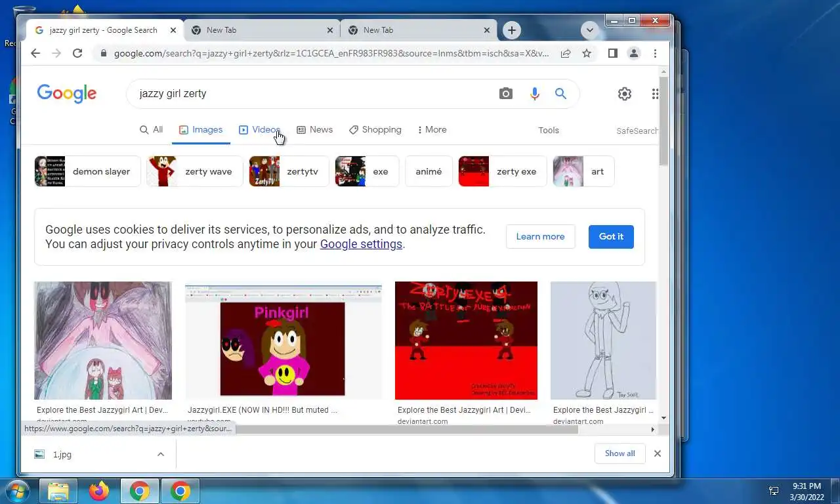Switch to the Shopping results tab
Viewport: 840px width, 504px height.
click(x=375, y=130)
